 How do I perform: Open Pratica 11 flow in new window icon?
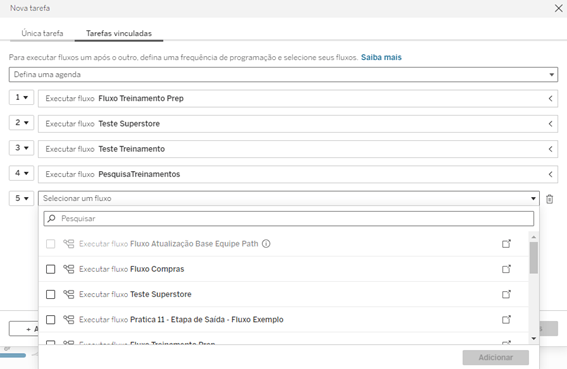click(x=506, y=320)
